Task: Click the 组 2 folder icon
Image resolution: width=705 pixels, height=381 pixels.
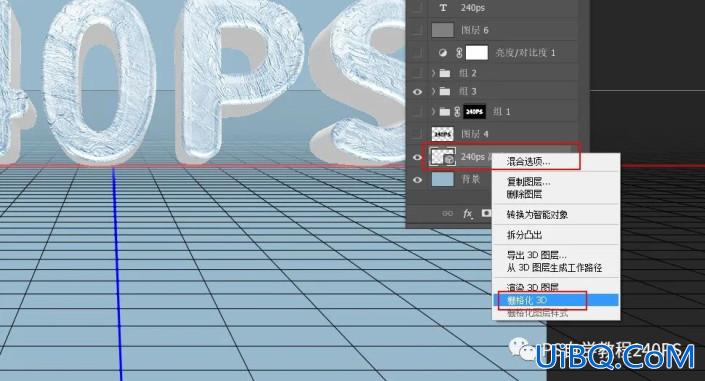Action: point(445,73)
